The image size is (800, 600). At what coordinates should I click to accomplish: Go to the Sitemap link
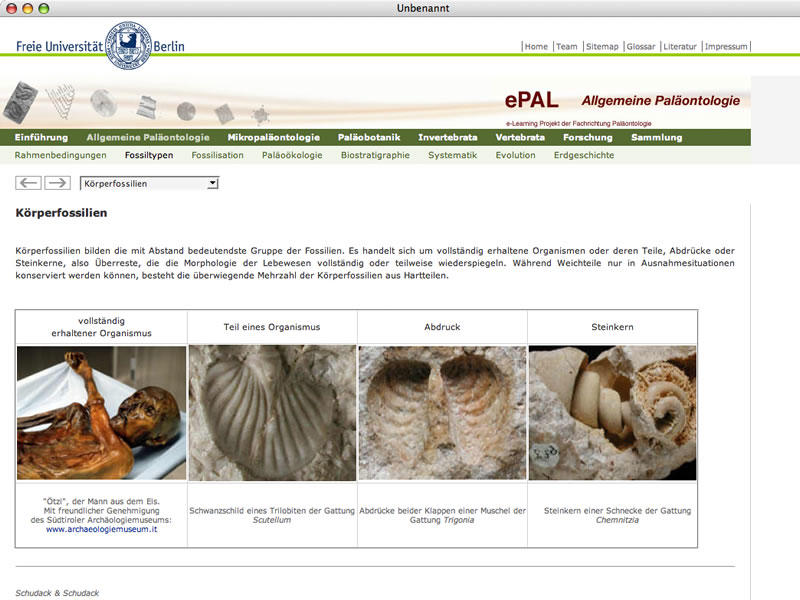point(602,46)
